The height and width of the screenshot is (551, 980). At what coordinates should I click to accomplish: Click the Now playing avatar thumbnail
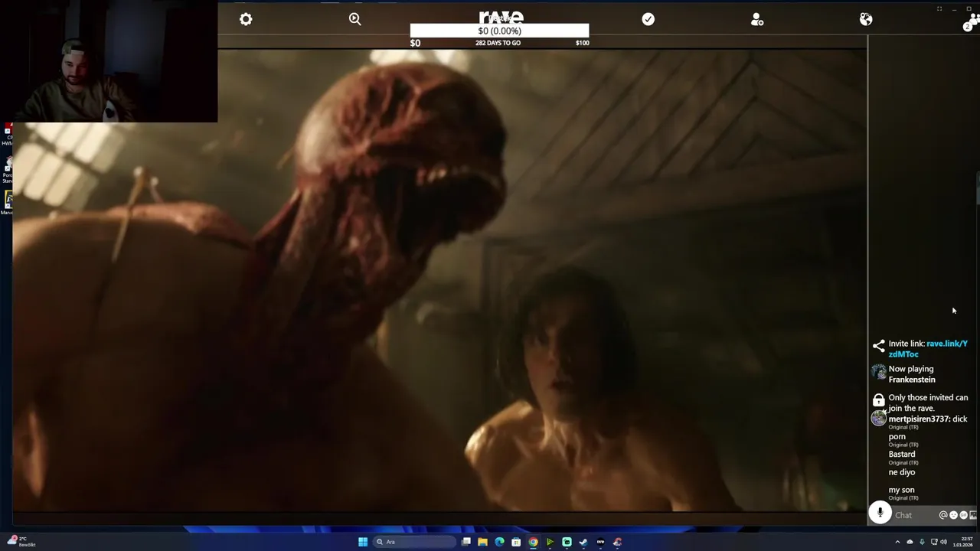coord(878,372)
